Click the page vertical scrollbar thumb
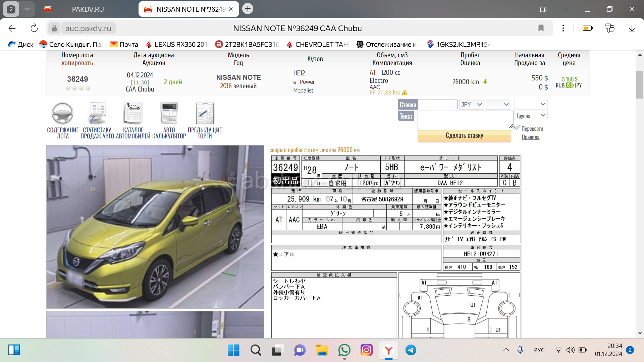 point(639,84)
